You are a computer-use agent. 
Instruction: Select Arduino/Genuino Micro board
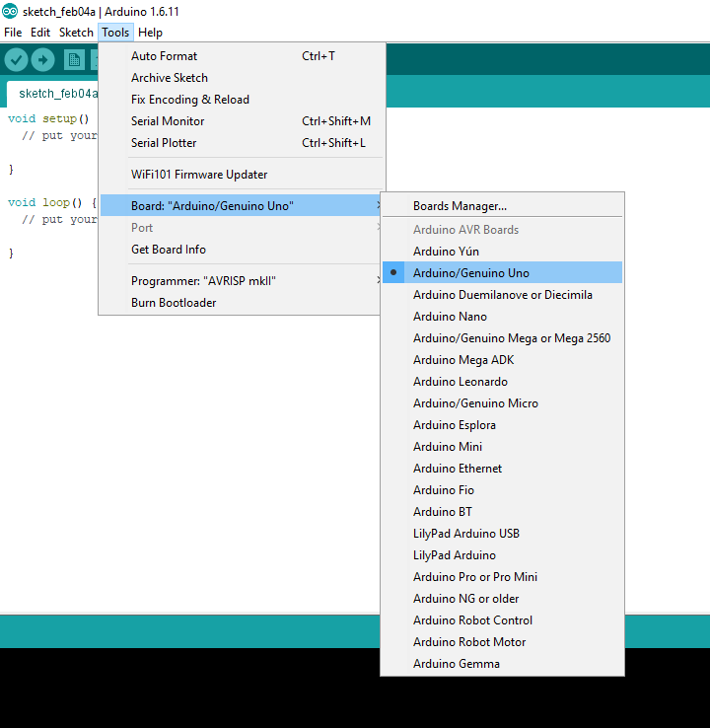click(x=502, y=403)
